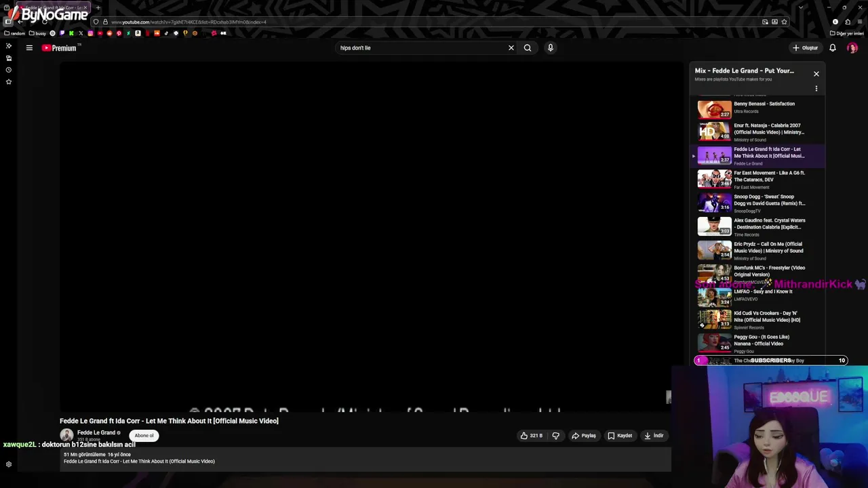Open the browser extensions puzzle icon
This screenshot has width=868, height=488.
pos(848,22)
